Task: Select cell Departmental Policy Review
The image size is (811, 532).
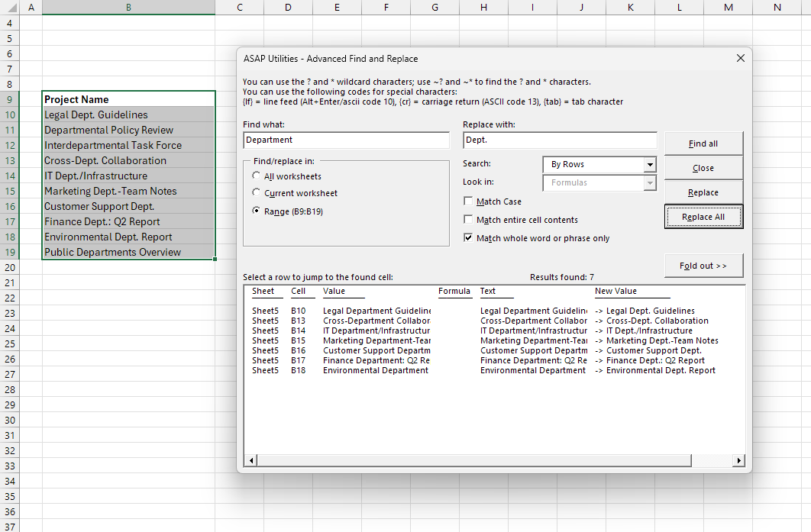Action: pyautogui.click(x=128, y=130)
